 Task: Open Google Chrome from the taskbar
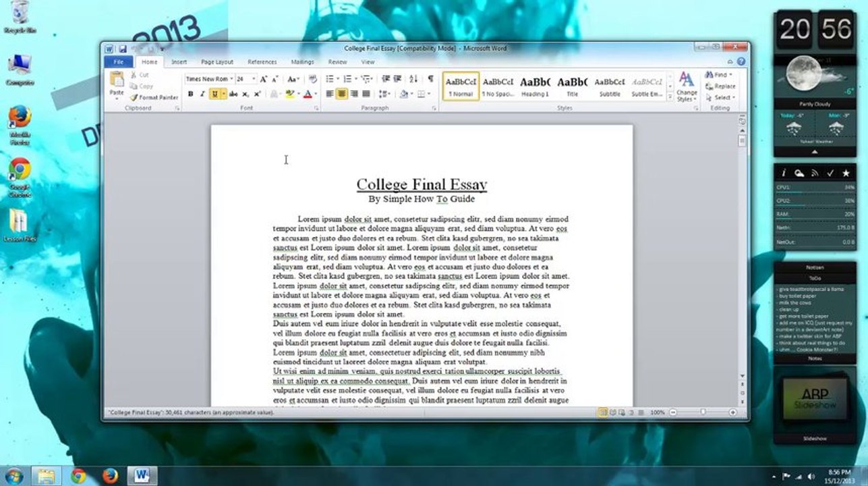[78, 476]
